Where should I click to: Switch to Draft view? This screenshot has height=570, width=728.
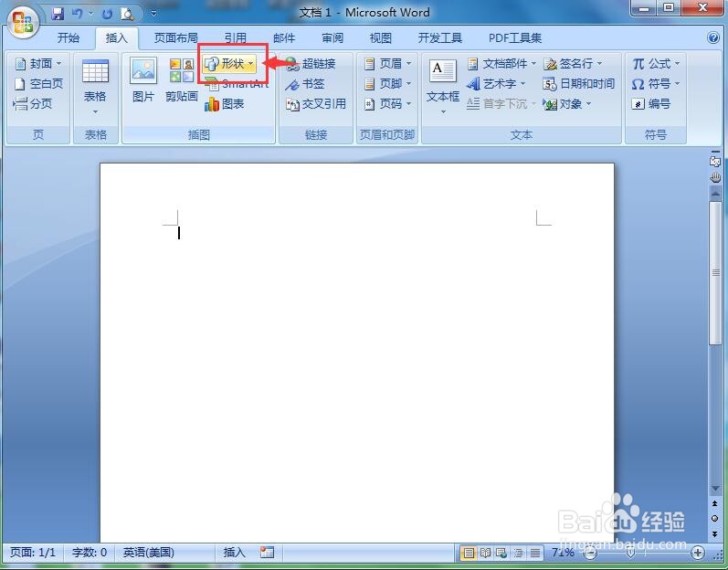click(x=535, y=553)
